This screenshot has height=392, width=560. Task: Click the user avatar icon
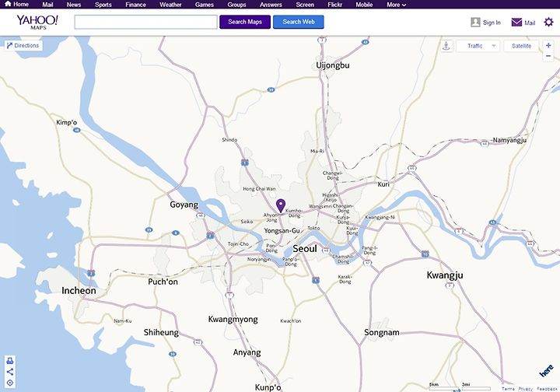click(475, 22)
